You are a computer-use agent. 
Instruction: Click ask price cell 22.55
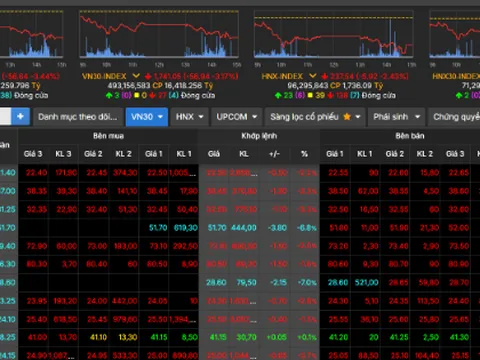[338, 173]
